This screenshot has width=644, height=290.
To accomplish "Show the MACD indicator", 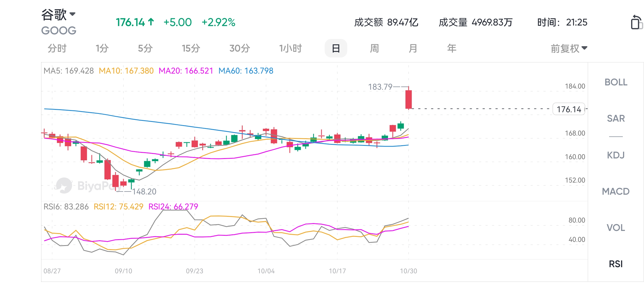I will point(616,191).
